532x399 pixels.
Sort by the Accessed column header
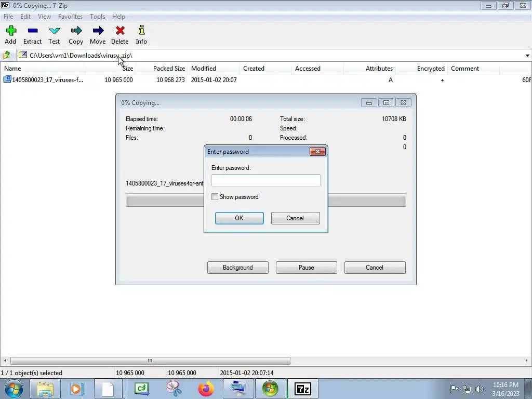317,68
